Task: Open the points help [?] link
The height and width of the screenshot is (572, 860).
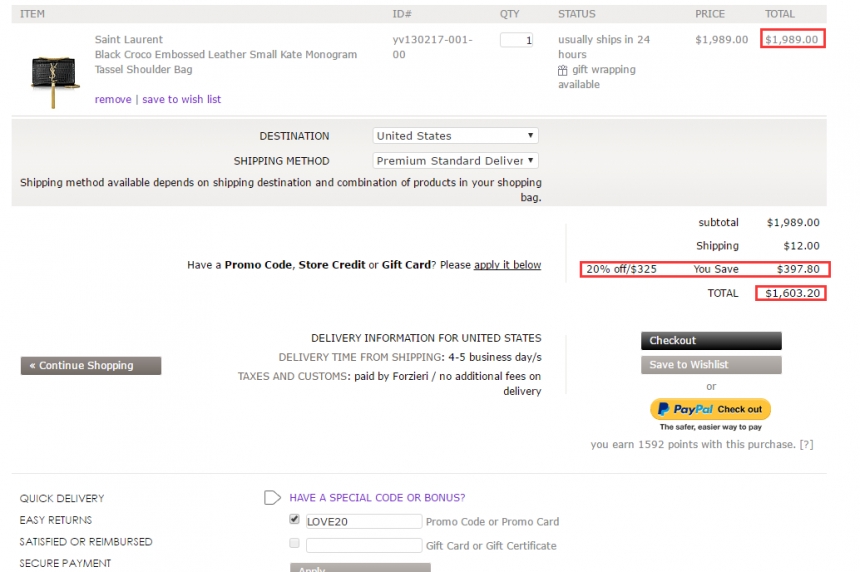Action: point(806,444)
